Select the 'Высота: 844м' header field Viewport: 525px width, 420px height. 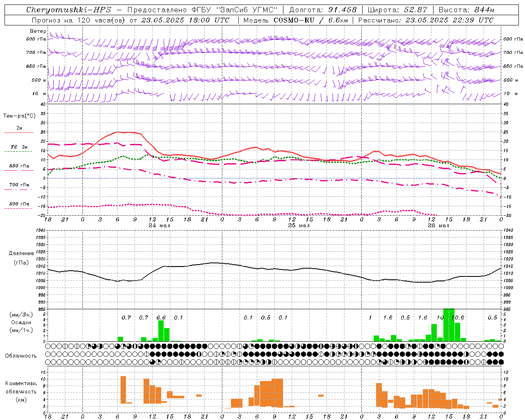pos(466,10)
